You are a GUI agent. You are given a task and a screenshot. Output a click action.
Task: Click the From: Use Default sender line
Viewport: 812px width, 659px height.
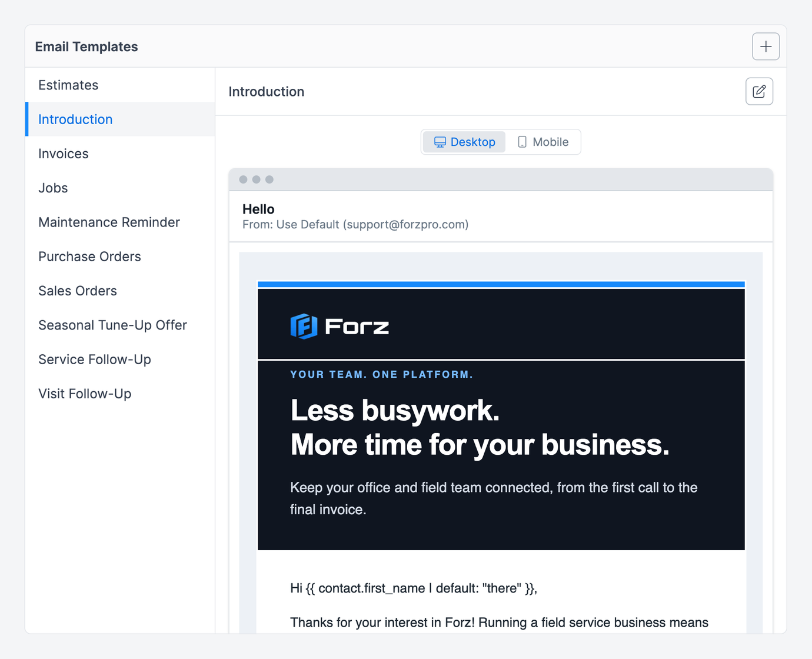point(355,225)
